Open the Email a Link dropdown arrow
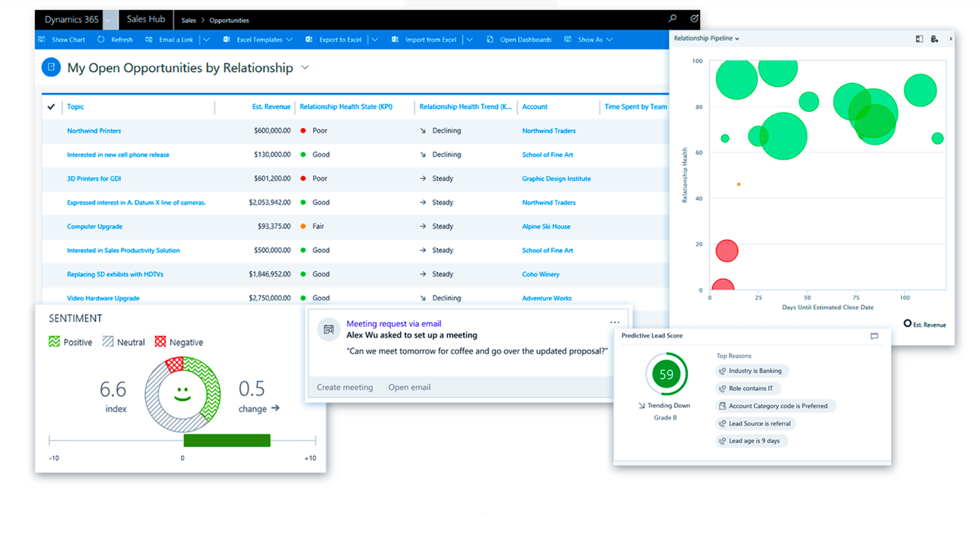Viewport: 980px width, 541px height. click(206, 39)
